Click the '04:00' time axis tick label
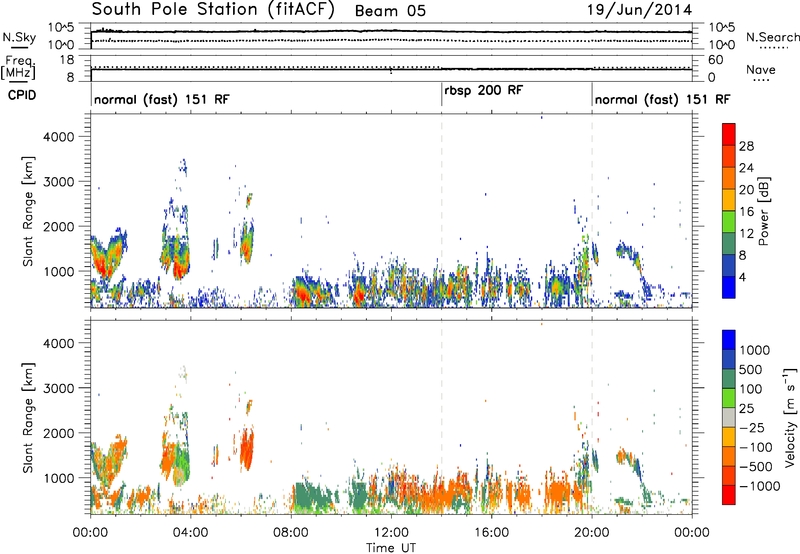This screenshot has width=800, height=554. pyautogui.click(x=190, y=533)
